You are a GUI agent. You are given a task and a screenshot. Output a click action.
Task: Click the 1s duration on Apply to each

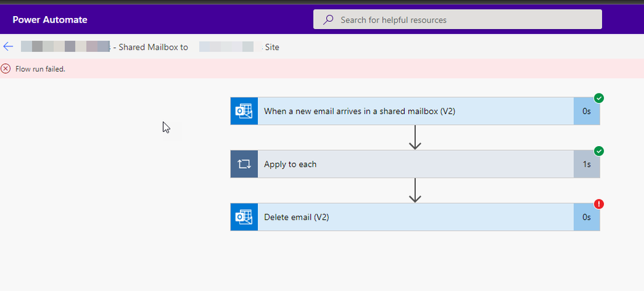(x=587, y=164)
